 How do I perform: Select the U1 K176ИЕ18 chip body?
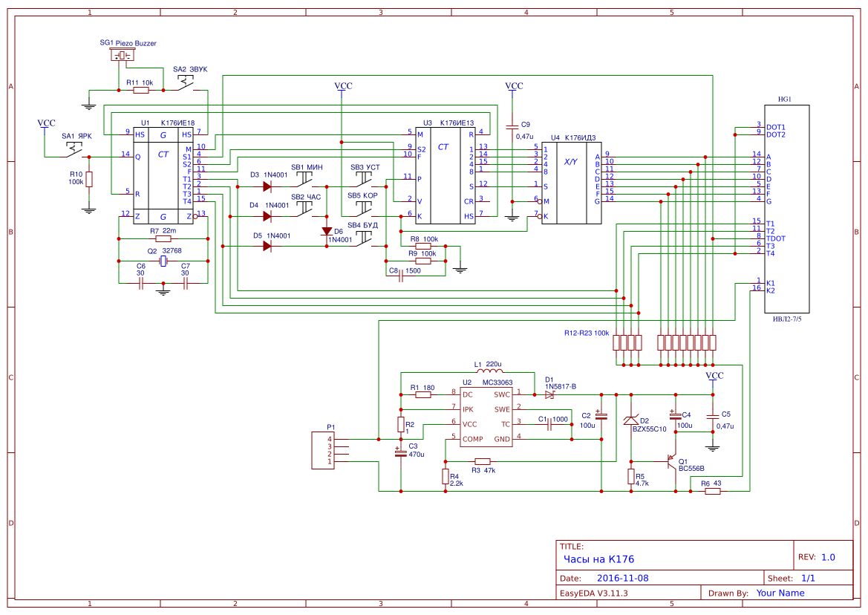point(163,175)
